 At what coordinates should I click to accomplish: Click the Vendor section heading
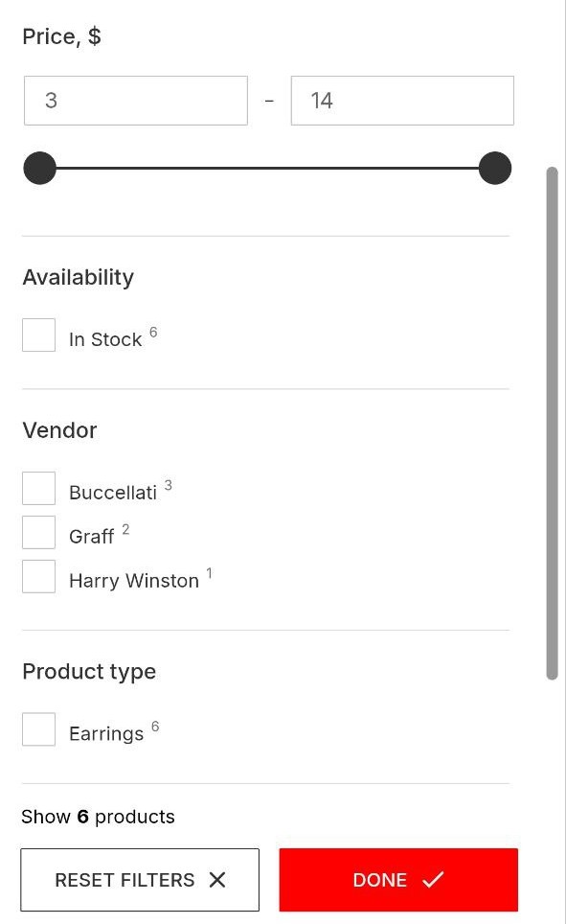(x=59, y=429)
